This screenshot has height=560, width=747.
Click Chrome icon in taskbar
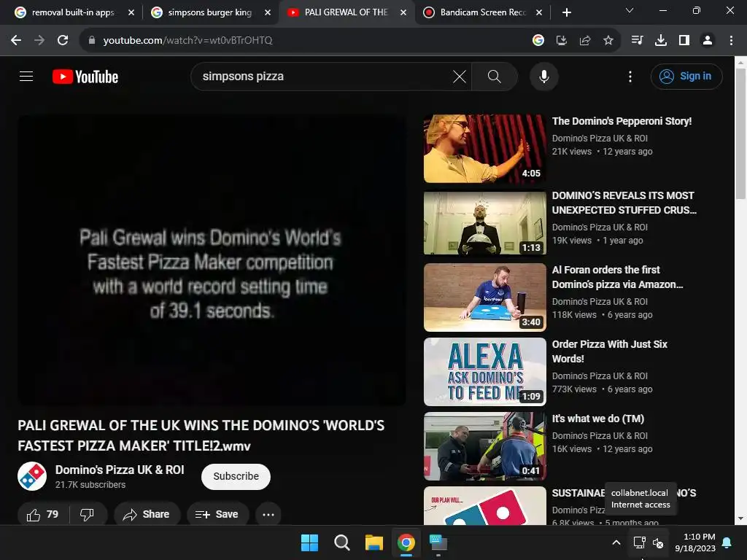pyautogui.click(x=406, y=542)
